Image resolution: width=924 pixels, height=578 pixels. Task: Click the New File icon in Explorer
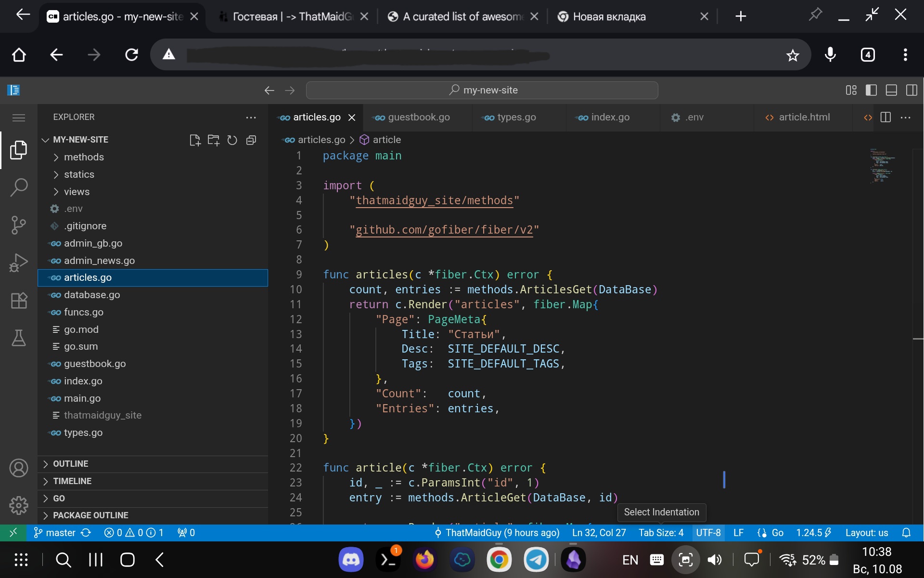(x=195, y=140)
